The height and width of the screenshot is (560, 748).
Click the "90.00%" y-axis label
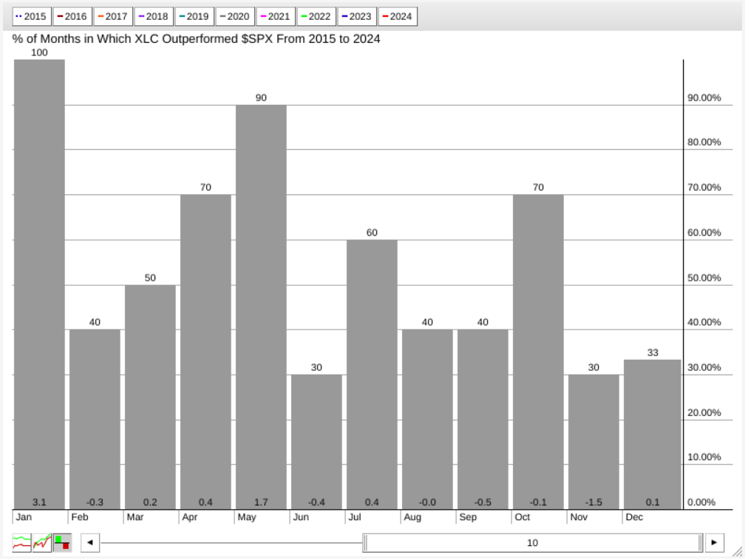706,98
